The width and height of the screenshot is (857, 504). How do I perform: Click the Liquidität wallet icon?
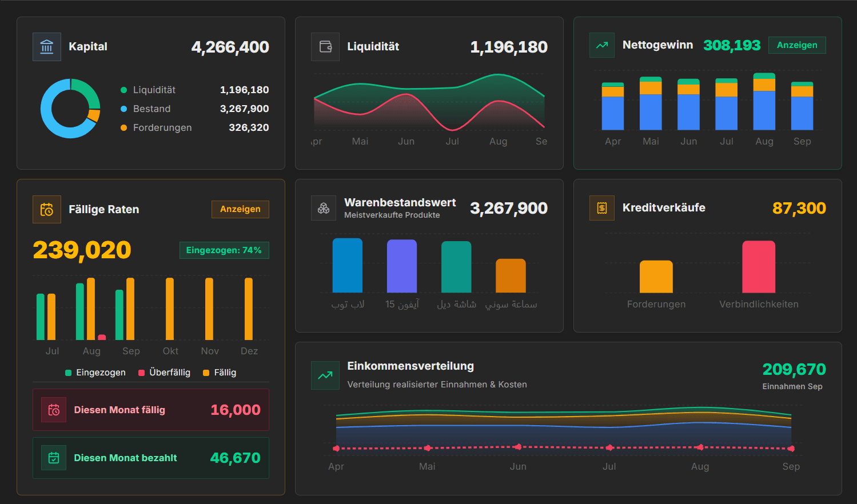pos(325,47)
